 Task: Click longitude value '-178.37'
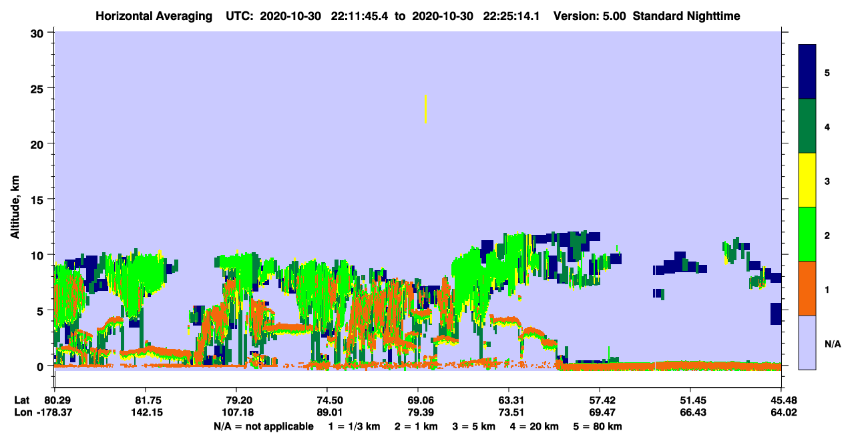[x=54, y=413]
